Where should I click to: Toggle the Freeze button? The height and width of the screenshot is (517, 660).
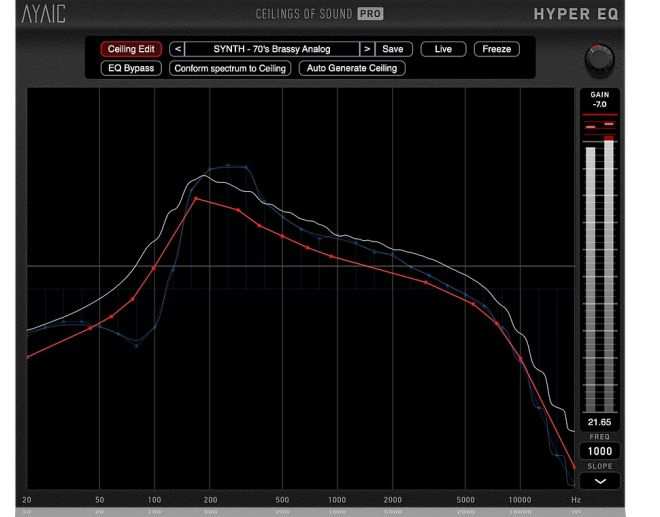(x=497, y=49)
